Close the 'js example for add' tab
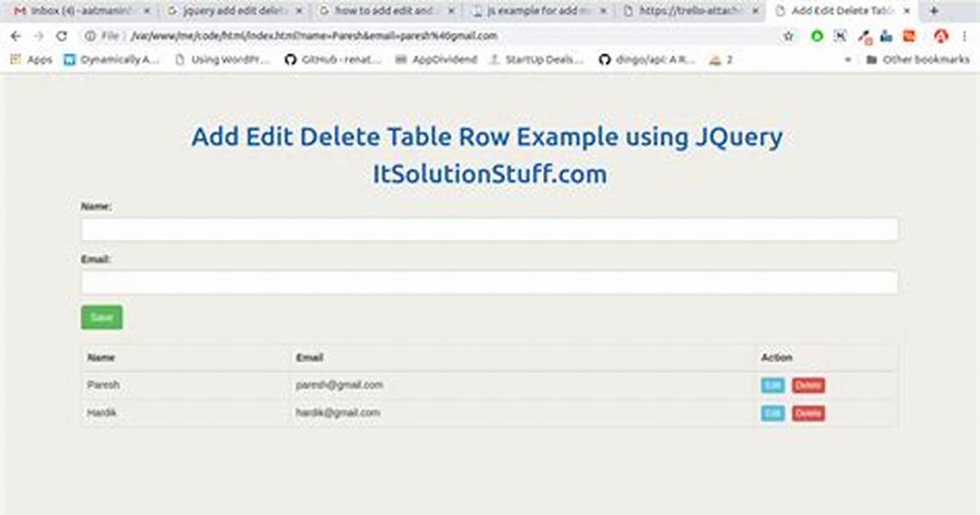Viewport: 980px width, 515px height. point(603,11)
